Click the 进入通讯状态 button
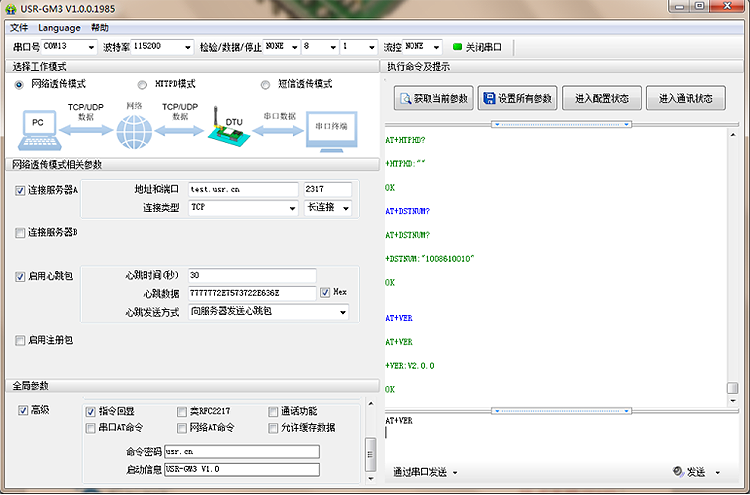Image resolution: width=750 pixels, height=495 pixels. coord(685,99)
